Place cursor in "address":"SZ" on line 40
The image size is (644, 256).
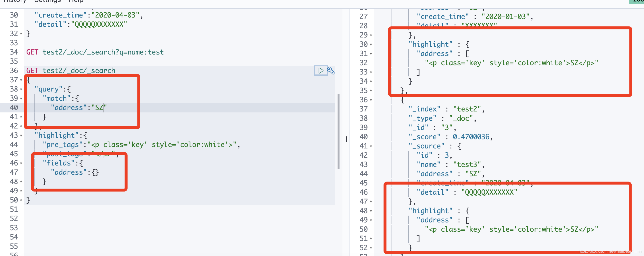tap(79, 108)
